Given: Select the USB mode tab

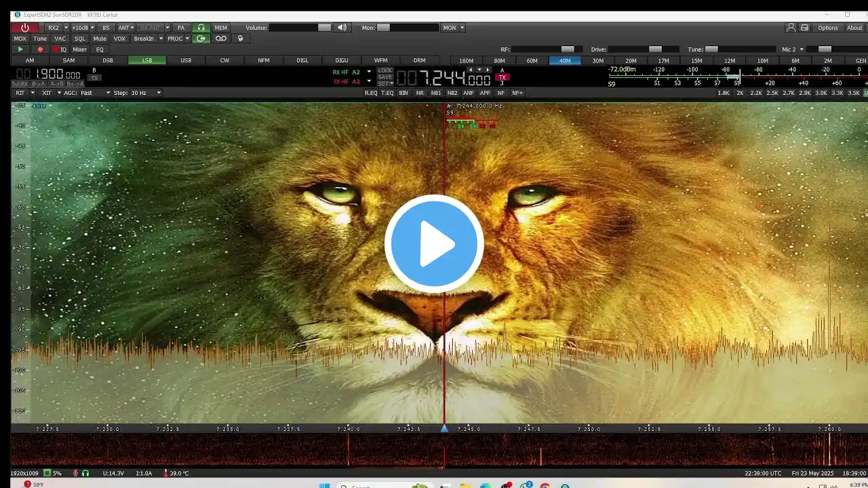Looking at the screenshot, I should (x=186, y=60).
